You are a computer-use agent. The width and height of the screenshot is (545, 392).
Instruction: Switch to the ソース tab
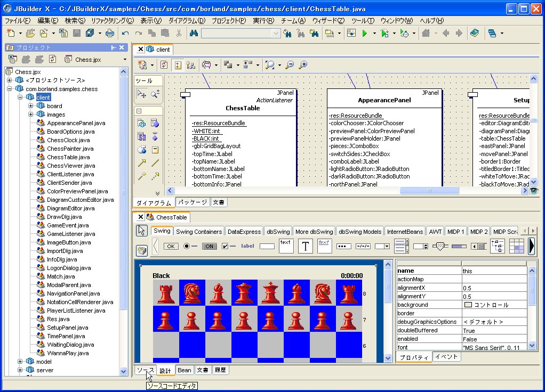[x=145, y=370]
